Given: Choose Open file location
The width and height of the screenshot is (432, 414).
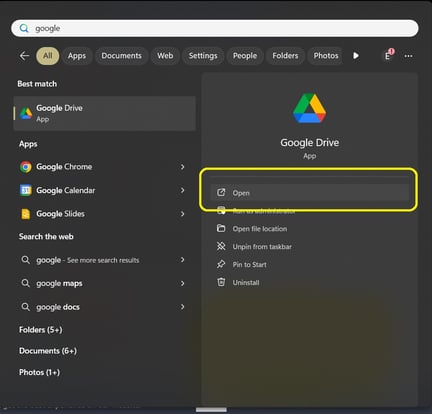Looking at the screenshot, I should [260, 229].
